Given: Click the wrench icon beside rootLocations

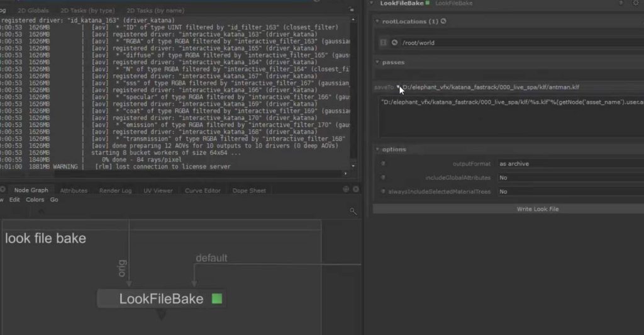Looking at the screenshot, I should click(443, 21).
